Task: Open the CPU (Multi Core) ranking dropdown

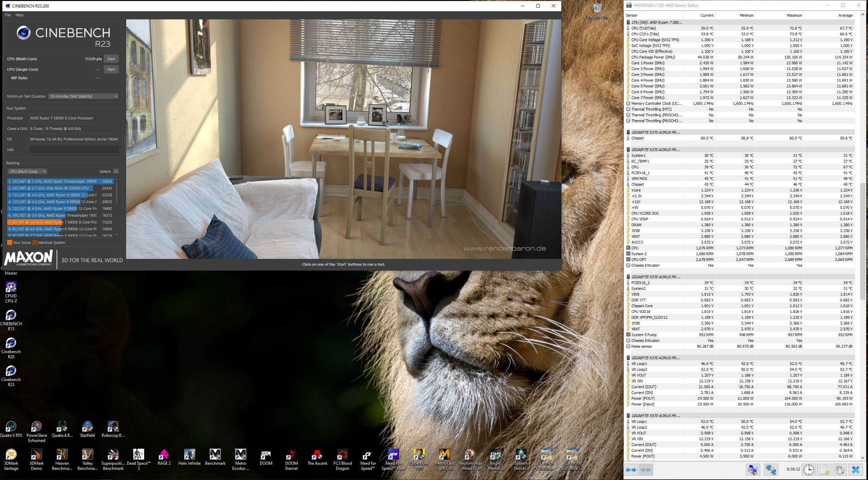Action: tap(27, 171)
